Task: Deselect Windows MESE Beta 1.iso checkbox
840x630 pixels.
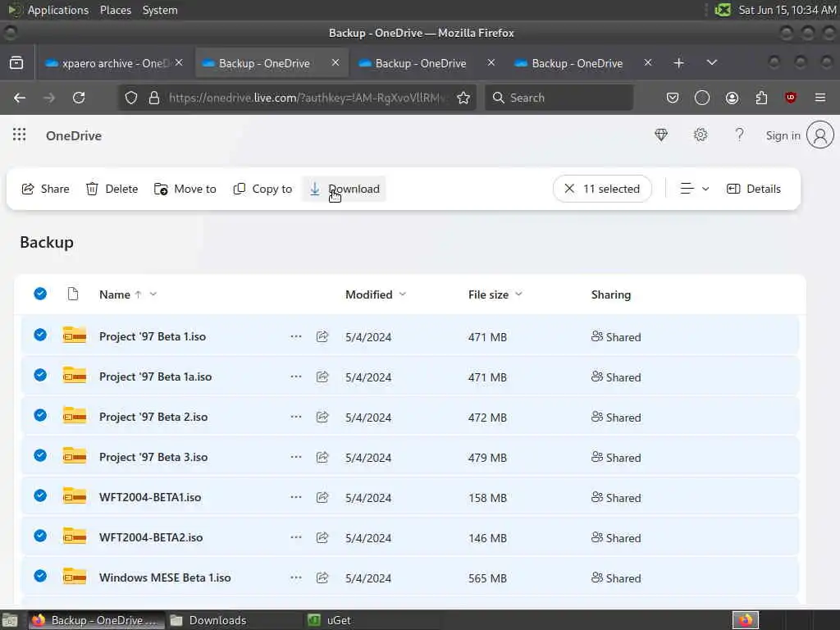Action: pos(40,576)
